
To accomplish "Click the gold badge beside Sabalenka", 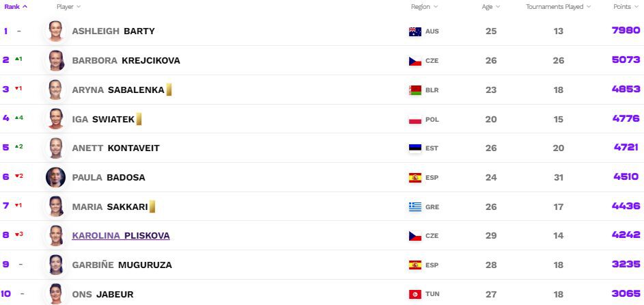I will [169, 90].
